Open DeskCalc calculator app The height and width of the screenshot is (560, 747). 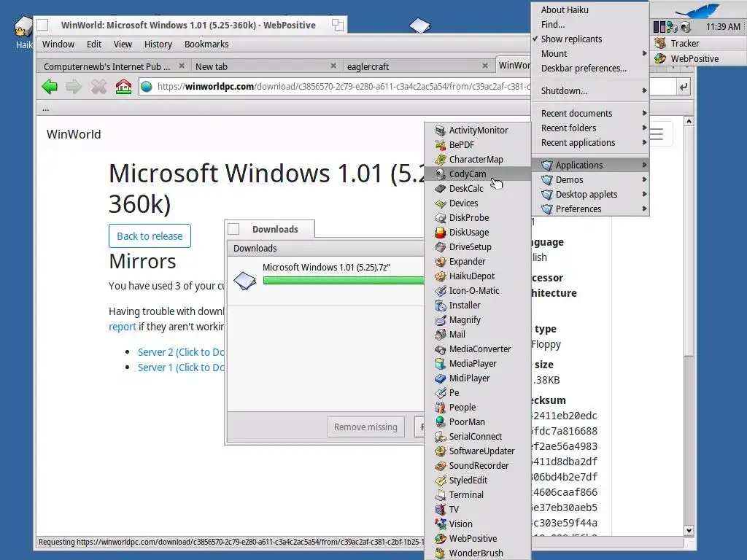[x=477, y=189]
